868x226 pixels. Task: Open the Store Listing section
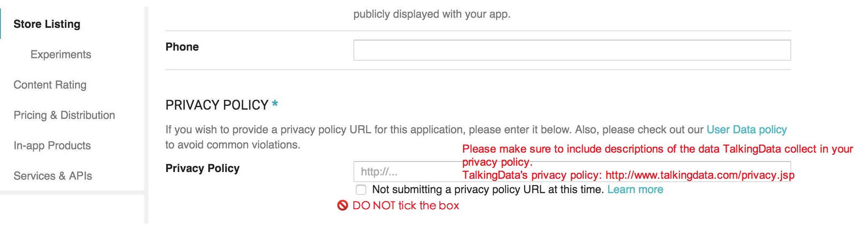pyautogui.click(x=47, y=24)
